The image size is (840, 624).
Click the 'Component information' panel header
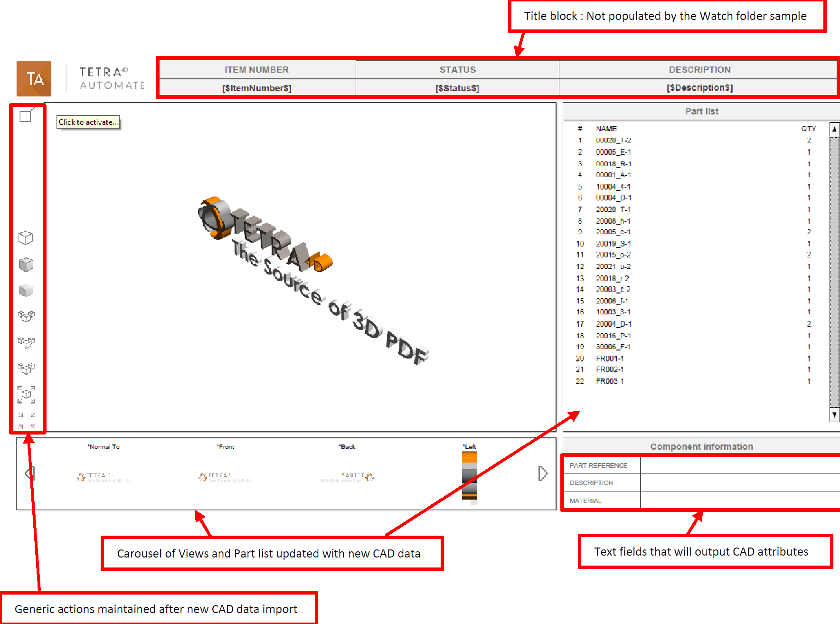(x=701, y=446)
